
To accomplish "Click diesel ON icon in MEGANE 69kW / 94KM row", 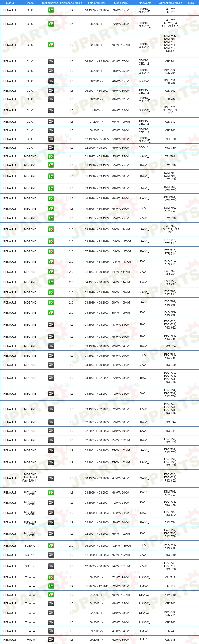I will click(x=51, y=346).
